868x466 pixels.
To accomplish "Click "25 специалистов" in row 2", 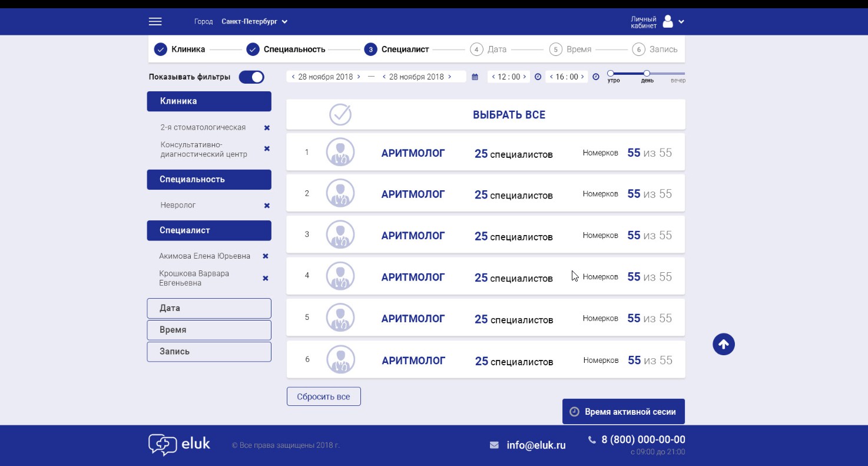I will click(x=513, y=195).
